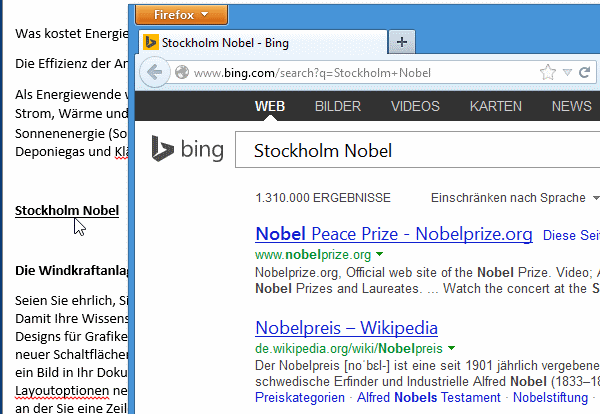Open Nobelpreis – Wikipedia result
The image size is (600, 414).
(x=346, y=328)
